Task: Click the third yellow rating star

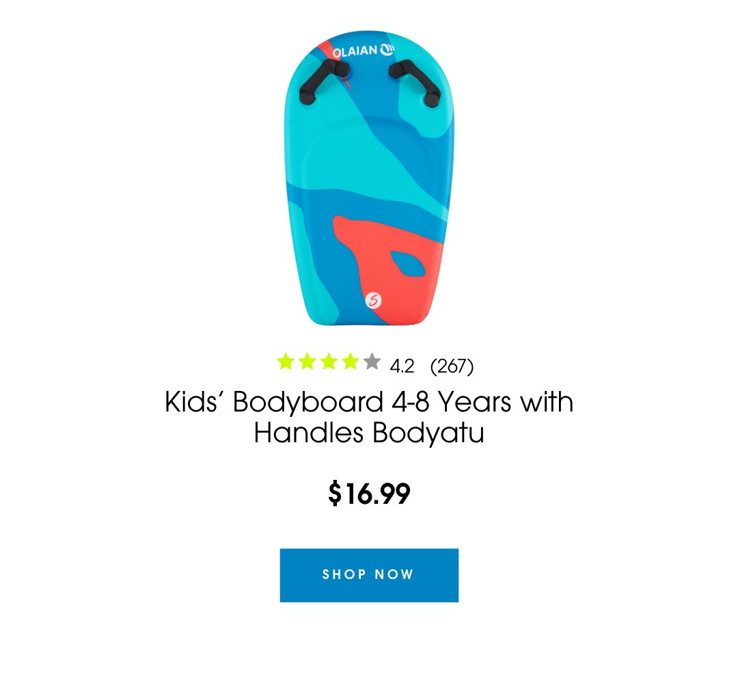Action: coord(329,362)
